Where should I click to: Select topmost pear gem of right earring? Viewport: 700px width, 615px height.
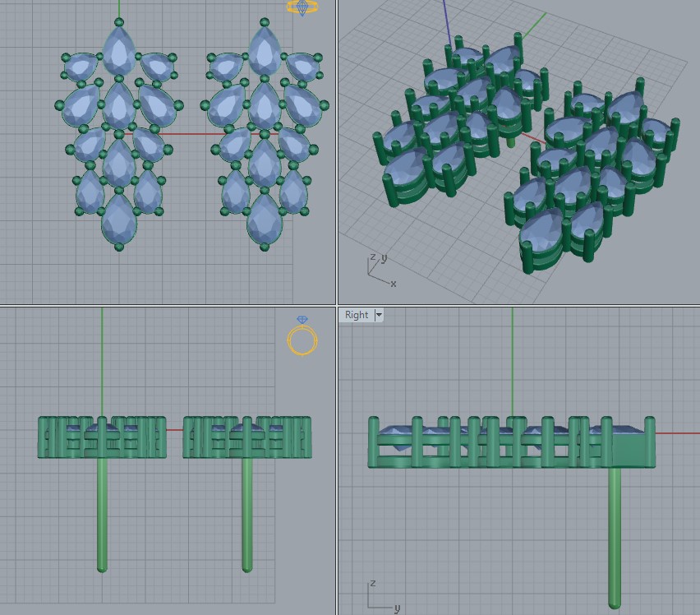pyautogui.click(x=265, y=50)
